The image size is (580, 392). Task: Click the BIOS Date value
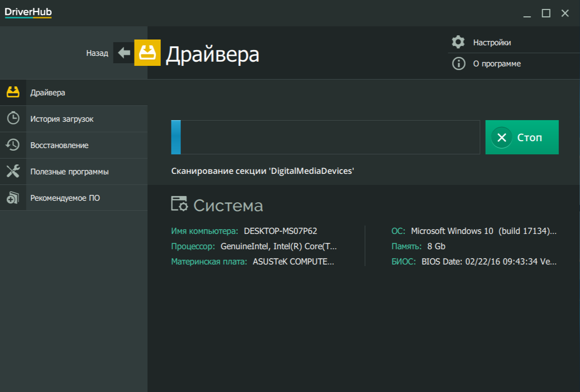[x=489, y=261]
